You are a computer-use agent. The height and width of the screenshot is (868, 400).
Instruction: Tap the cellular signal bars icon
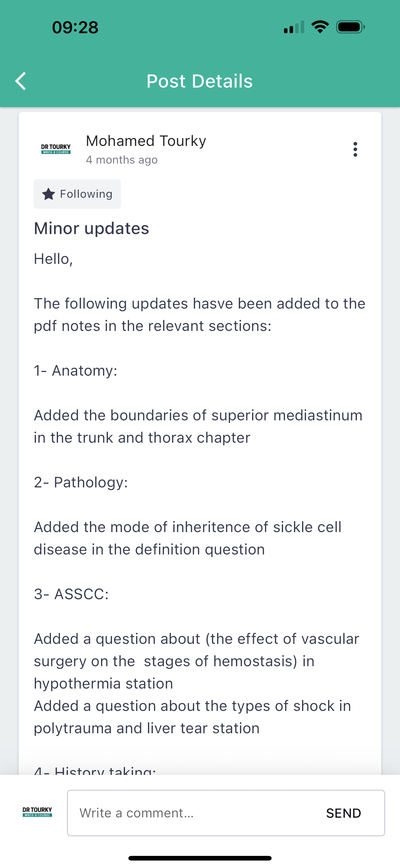[294, 27]
